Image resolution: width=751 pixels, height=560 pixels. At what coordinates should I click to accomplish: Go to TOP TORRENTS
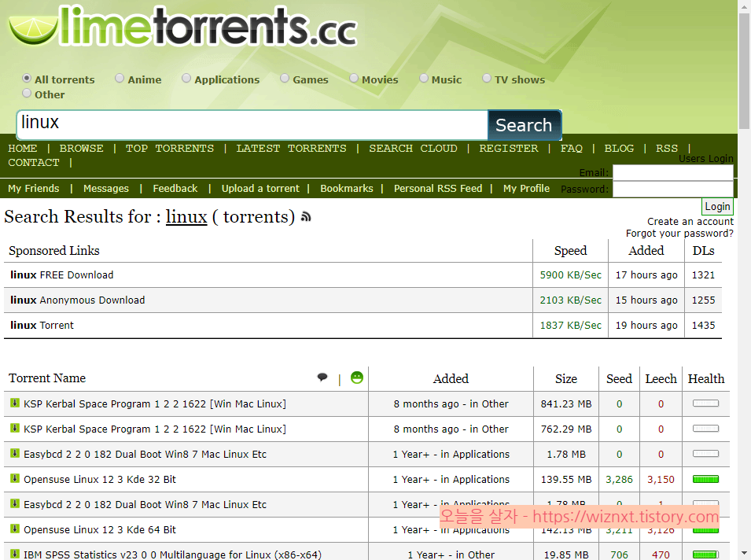coord(170,149)
